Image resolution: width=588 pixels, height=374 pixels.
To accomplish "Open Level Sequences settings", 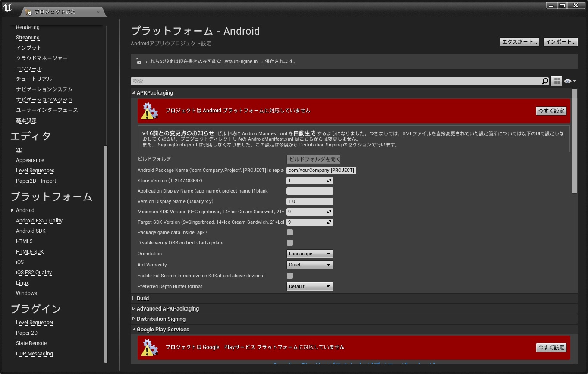I will coord(35,171).
